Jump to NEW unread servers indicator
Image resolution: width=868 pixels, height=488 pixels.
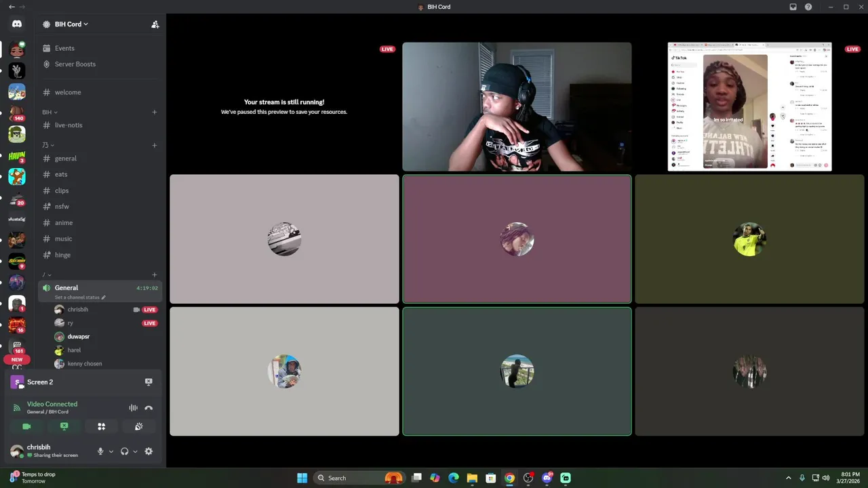pos(17,360)
